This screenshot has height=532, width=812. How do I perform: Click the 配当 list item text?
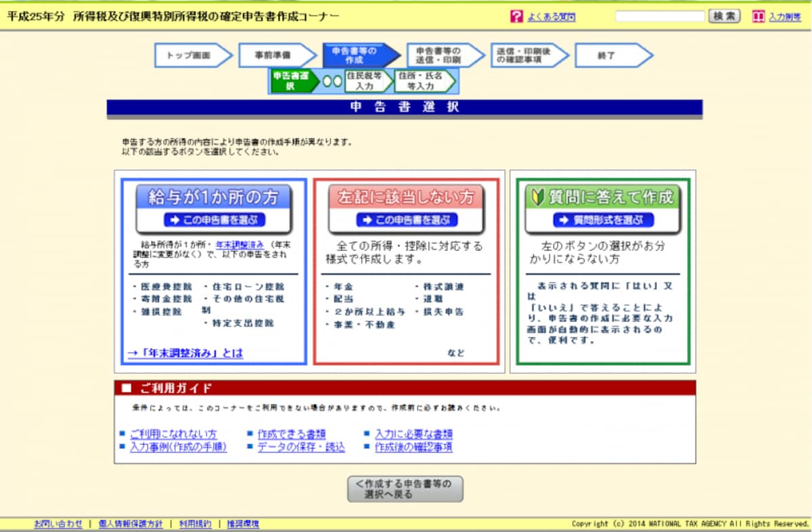pyautogui.click(x=344, y=299)
